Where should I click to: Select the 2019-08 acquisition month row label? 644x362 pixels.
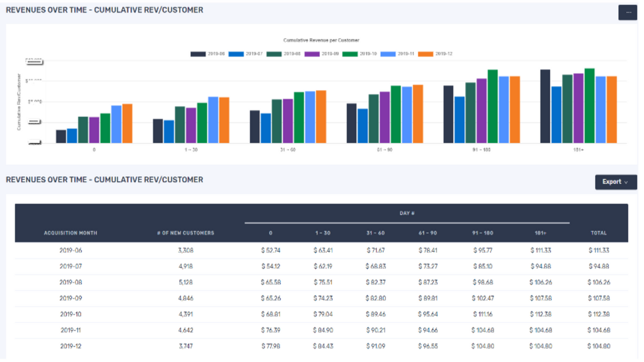point(70,283)
